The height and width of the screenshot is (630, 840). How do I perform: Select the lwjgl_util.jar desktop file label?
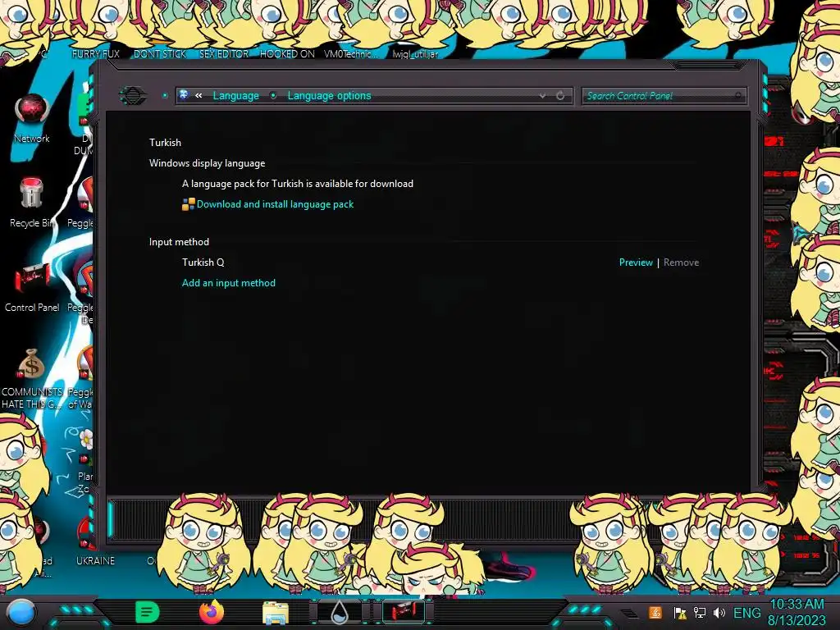[x=415, y=54]
